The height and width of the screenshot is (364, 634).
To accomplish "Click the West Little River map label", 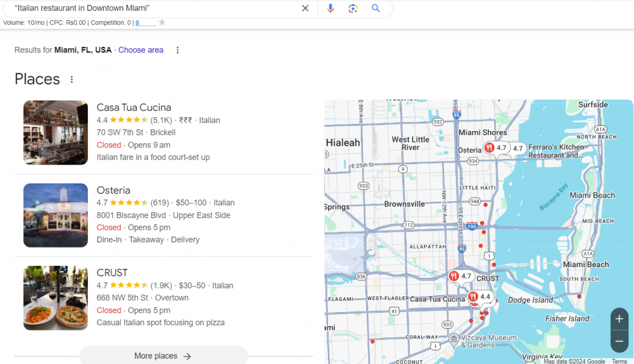I will pyautogui.click(x=410, y=143).
